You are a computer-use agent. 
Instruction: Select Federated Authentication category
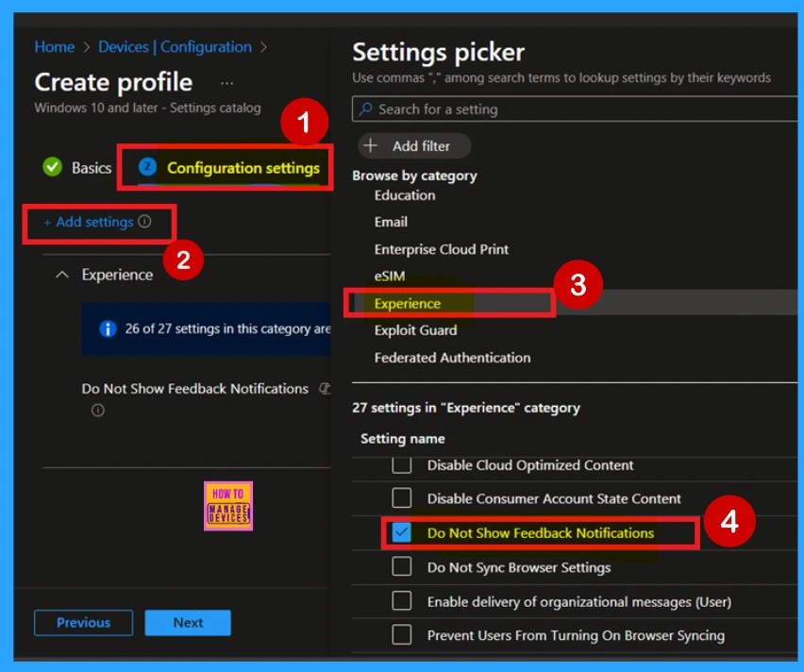click(452, 358)
